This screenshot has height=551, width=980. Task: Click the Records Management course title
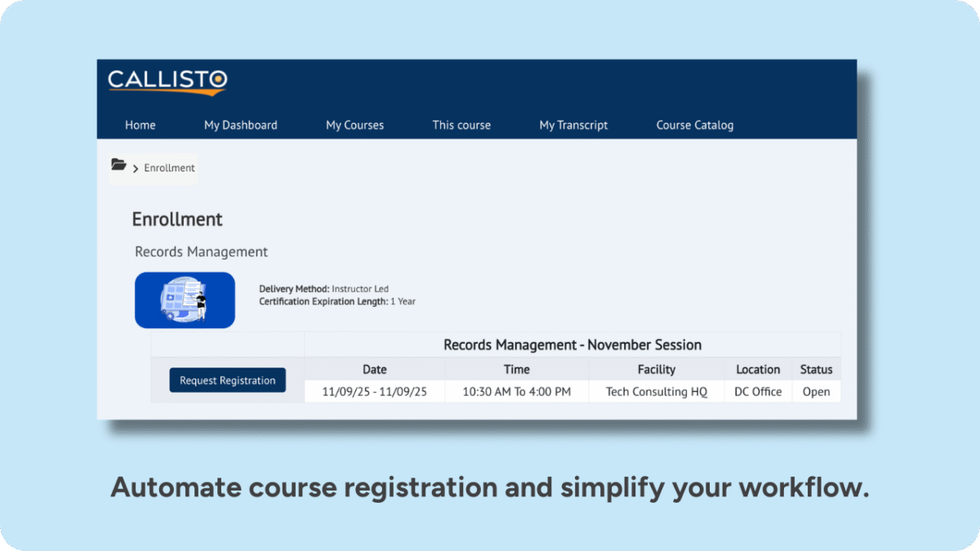point(201,252)
